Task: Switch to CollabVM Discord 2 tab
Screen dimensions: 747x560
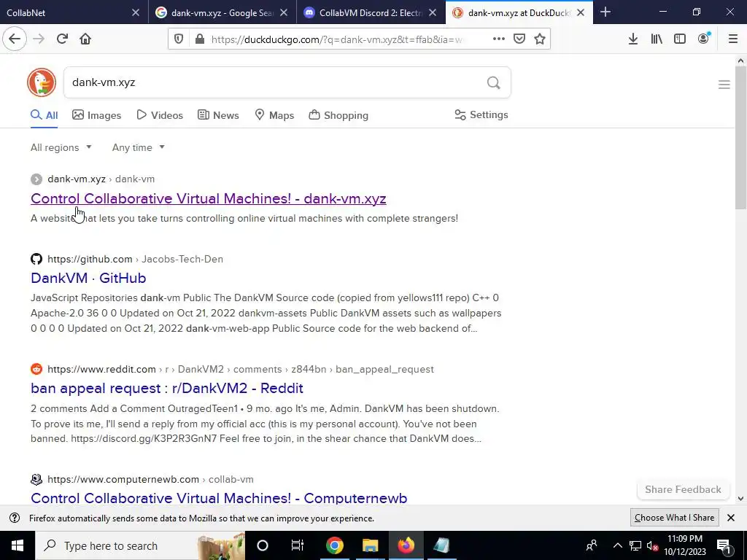Action: (371, 12)
